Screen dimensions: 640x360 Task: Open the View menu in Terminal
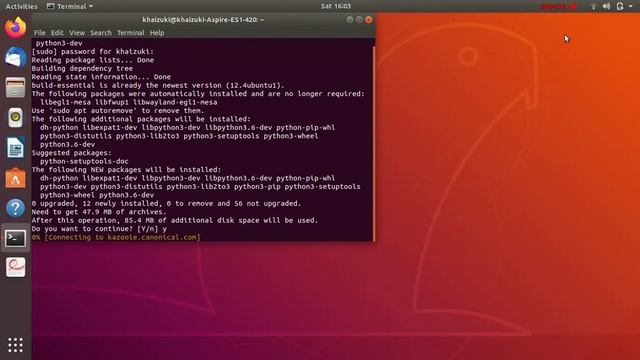coord(77,33)
